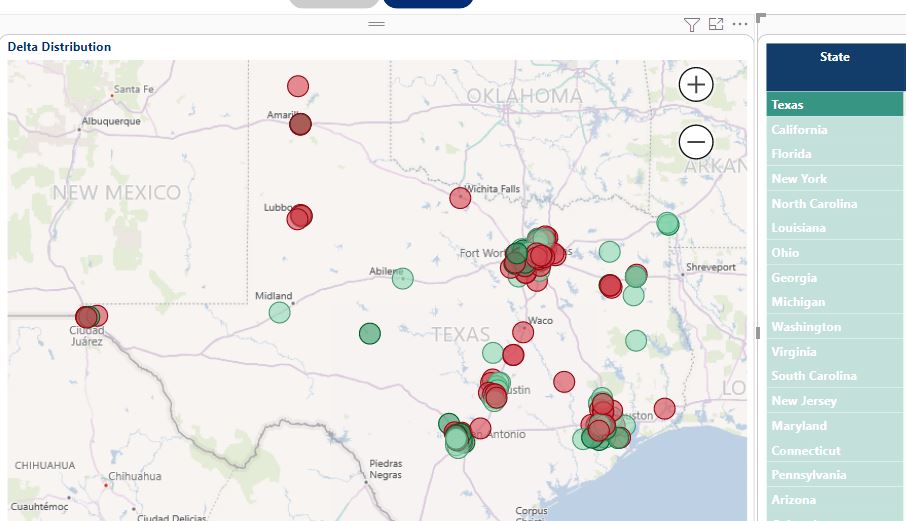Pick Pennsylvania from the State list
Viewport: 906px width, 521px height.
834,474
